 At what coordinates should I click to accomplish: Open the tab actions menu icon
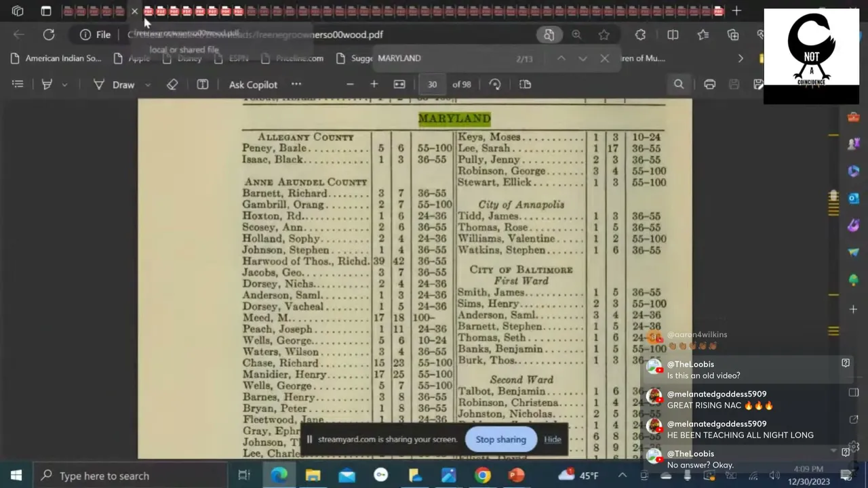tap(46, 11)
